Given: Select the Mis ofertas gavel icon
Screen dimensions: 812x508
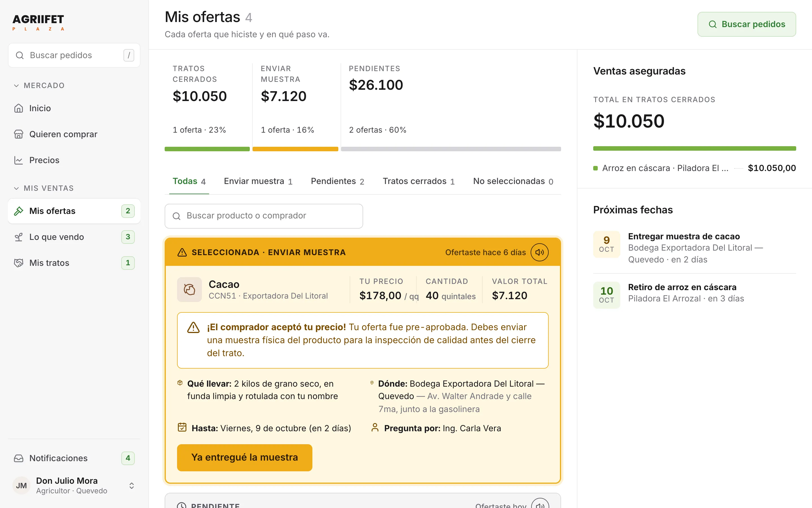Looking at the screenshot, I should click(x=19, y=211).
